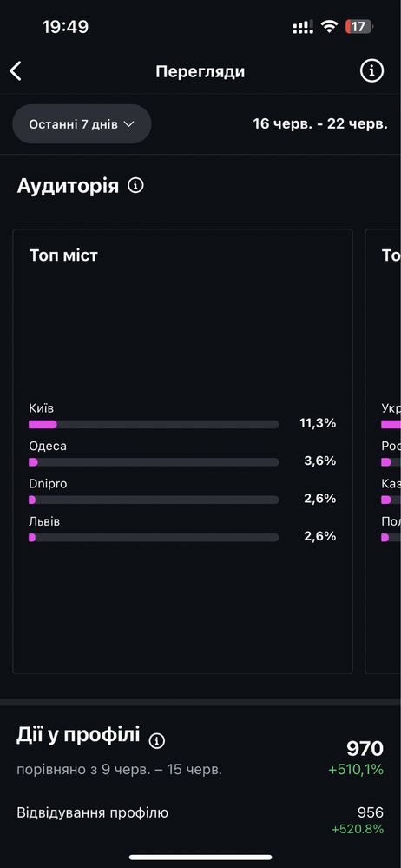Tap the Дії у профілі heading

[x=78, y=736]
